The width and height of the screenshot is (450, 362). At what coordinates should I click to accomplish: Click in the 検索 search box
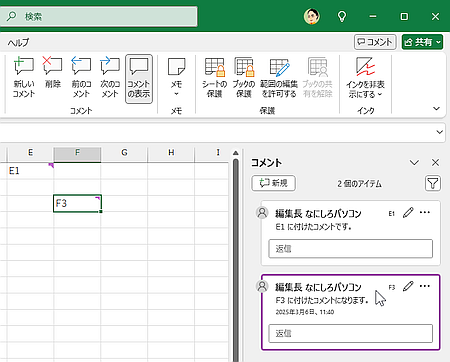pos(98,16)
